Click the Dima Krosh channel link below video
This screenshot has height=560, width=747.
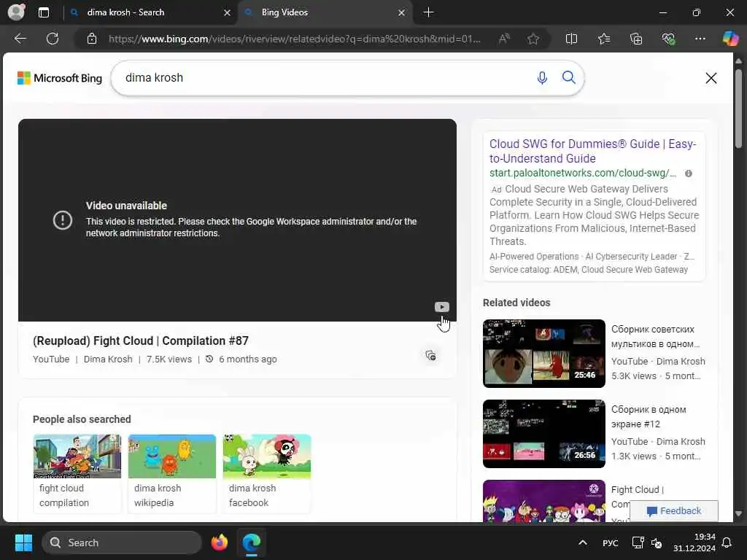108,359
